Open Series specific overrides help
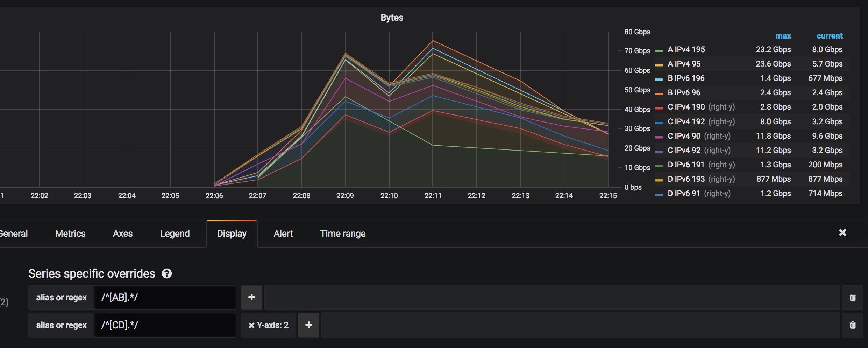This screenshot has width=868, height=348. click(x=167, y=273)
